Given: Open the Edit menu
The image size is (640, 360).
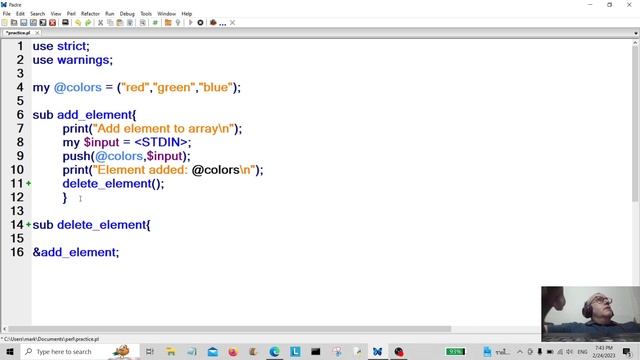Looking at the screenshot, I should click(20, 13).
